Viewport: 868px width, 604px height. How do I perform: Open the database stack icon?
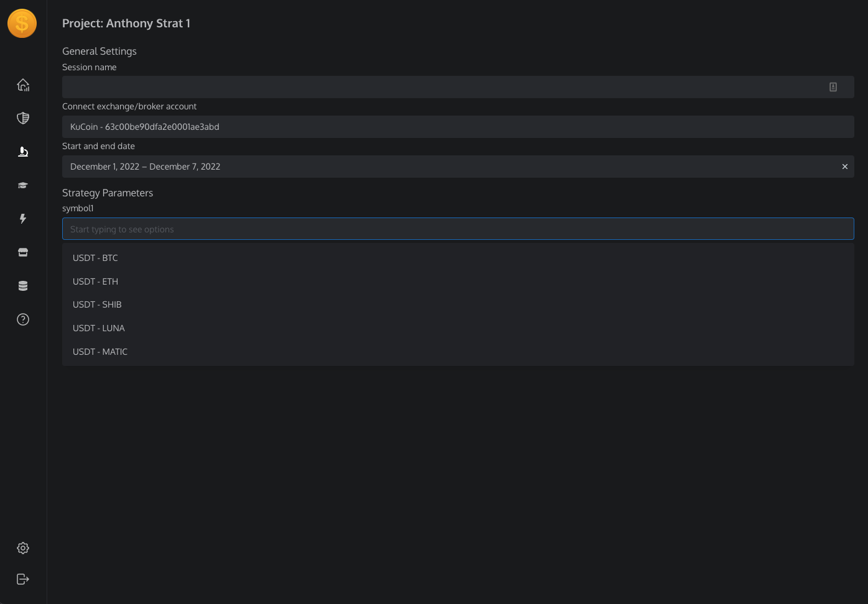[23, 286]
